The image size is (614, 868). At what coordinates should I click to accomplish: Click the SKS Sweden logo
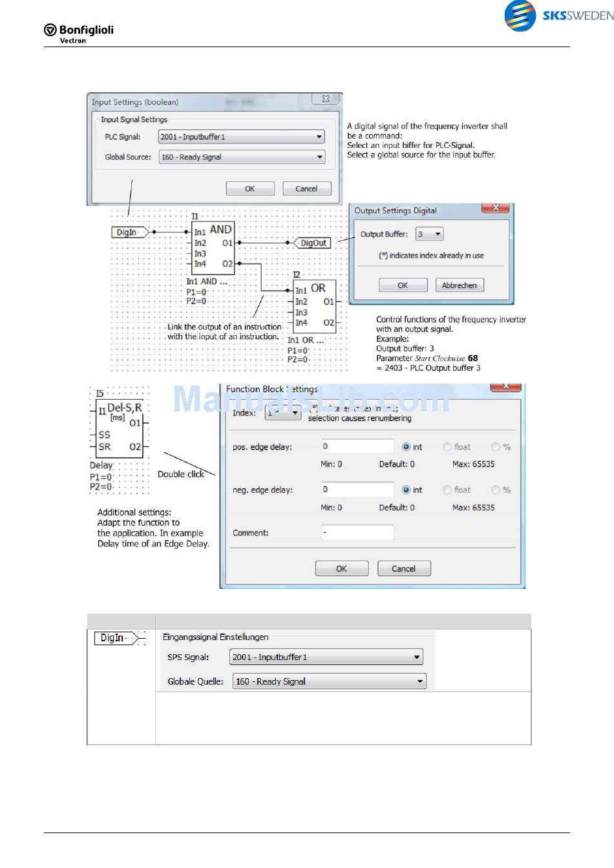559,15
